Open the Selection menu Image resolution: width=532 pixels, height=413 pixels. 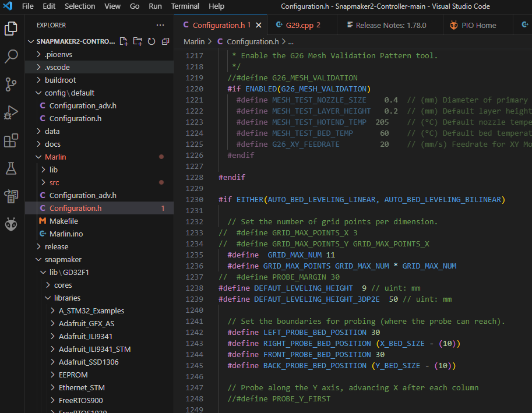pos(80,6)
